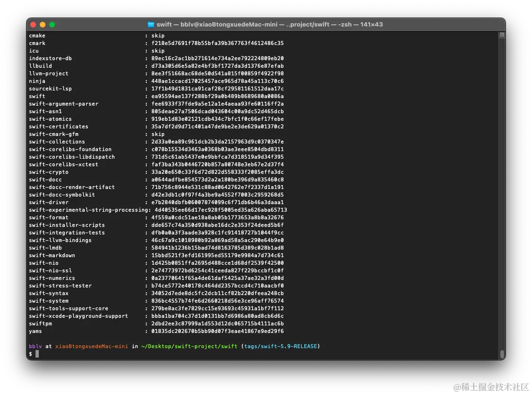Click the git tag 'tags/swift-5.9-RELEASE'

[x=281, y=346]
